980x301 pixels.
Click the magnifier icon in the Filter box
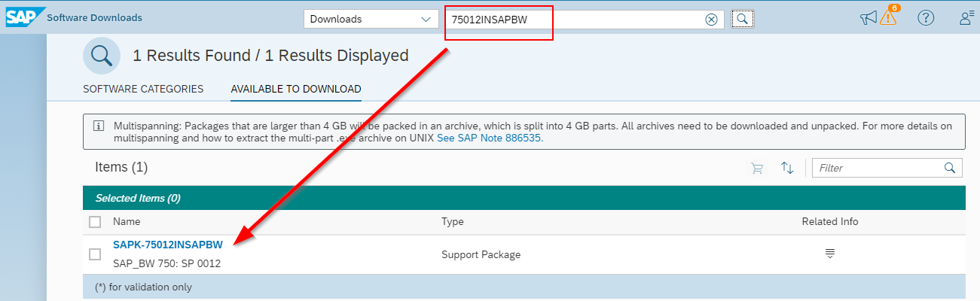click(951, 168)
